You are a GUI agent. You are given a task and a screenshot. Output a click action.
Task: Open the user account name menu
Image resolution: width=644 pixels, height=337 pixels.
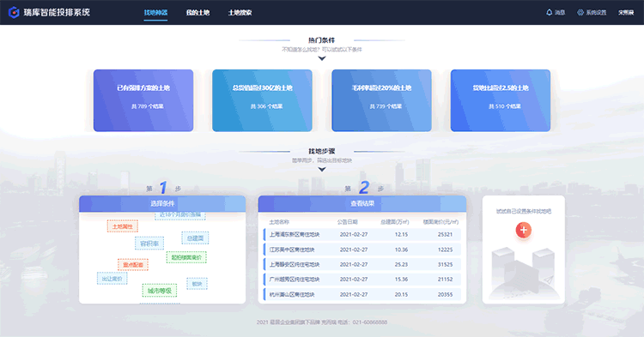(626, 13)
